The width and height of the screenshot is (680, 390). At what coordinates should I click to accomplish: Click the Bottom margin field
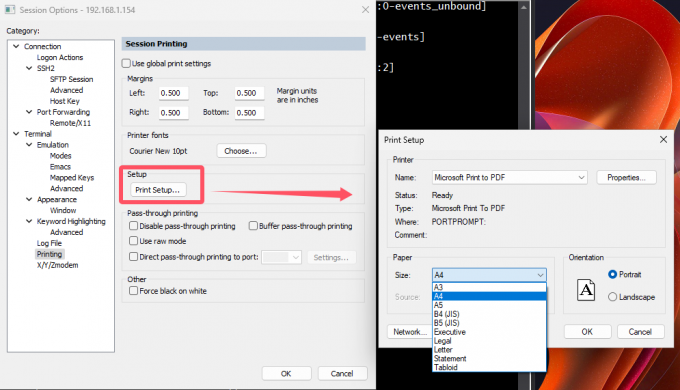coord(249,113)
